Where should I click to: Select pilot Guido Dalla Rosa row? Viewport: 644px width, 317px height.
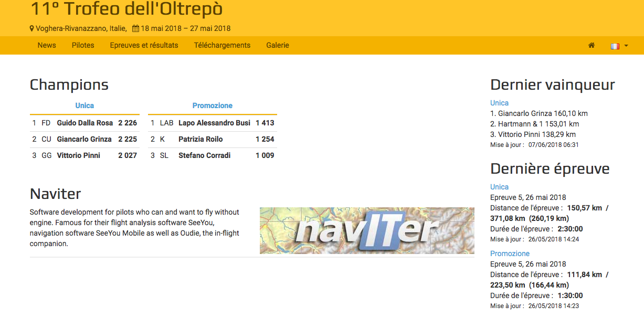tap(85, 123)
